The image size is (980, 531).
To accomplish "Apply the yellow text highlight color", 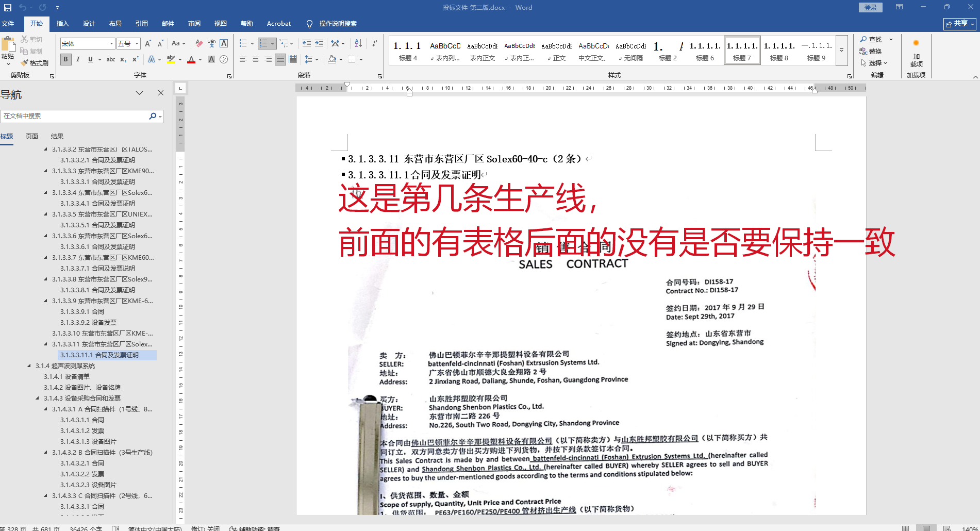I will [x=171, y=59].
